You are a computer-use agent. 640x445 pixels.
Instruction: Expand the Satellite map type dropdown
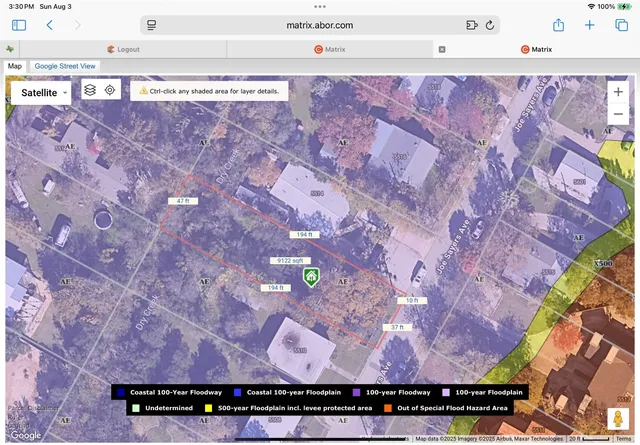[39, 92]
